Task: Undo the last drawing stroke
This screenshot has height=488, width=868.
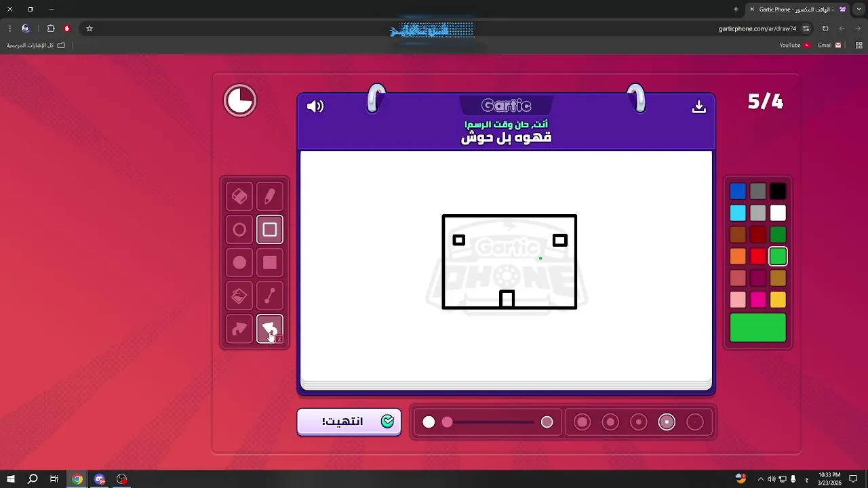Action: (x=270, y=329)
